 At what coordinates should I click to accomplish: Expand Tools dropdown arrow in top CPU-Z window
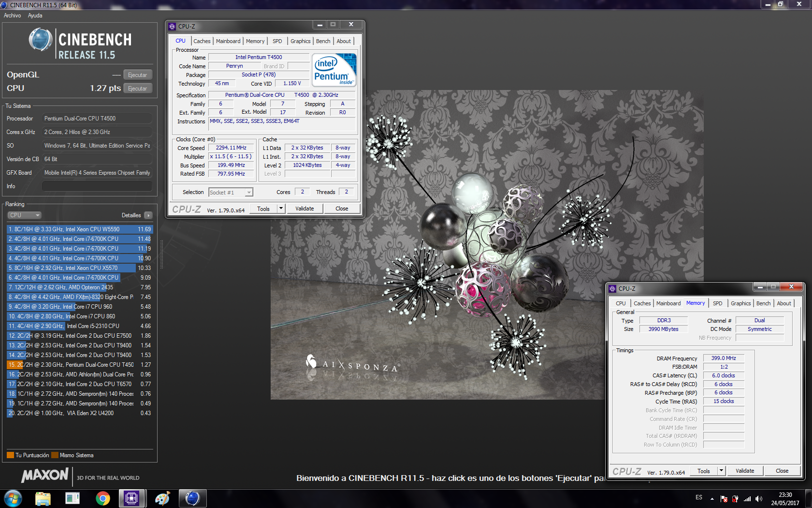point(281,209)
